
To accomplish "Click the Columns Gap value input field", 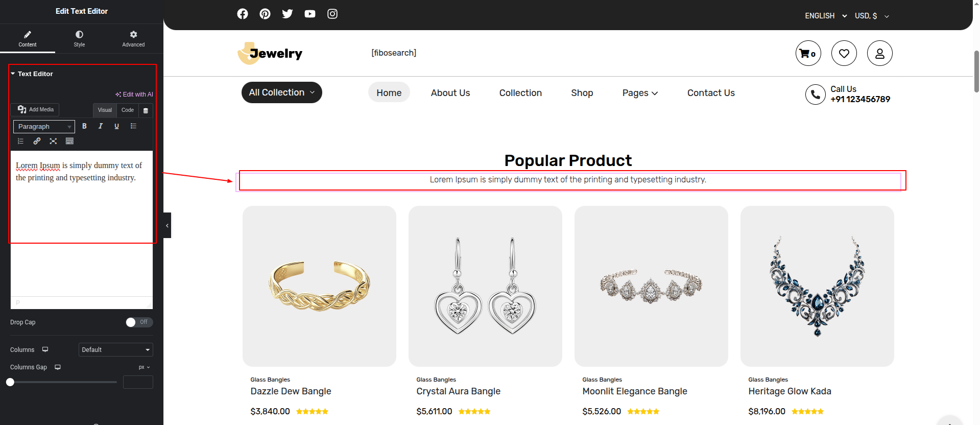I will 138,382.
